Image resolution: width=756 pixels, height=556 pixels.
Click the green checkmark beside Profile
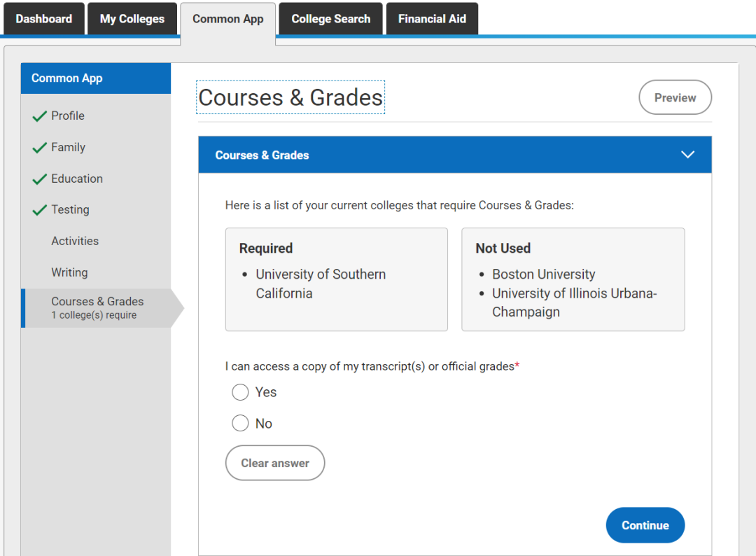point(39,116)
